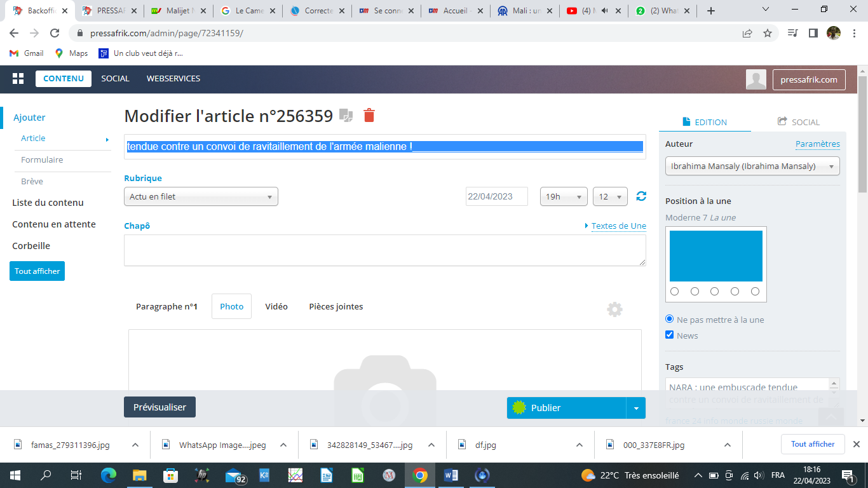The width and height of the screenshot is (868, 488).
Task: Click the blue La une position swatch
Action: click(x=715, y=255)
